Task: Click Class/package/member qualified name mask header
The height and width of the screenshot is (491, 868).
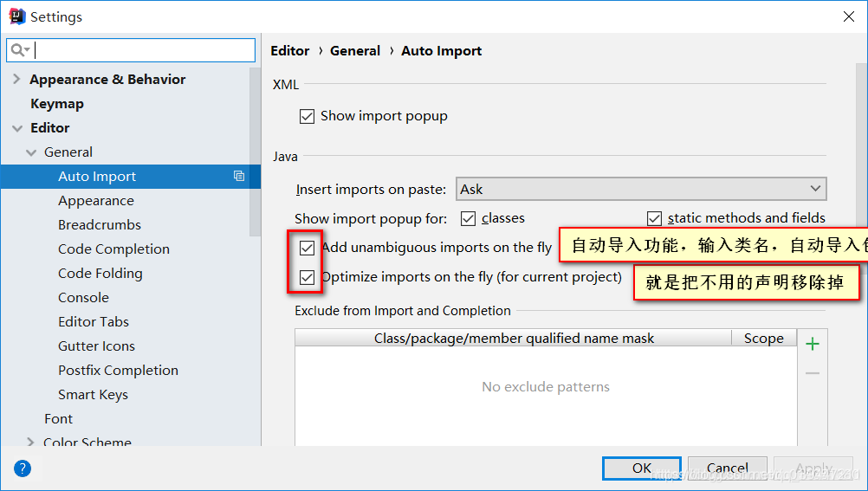Action: point(514,339)
